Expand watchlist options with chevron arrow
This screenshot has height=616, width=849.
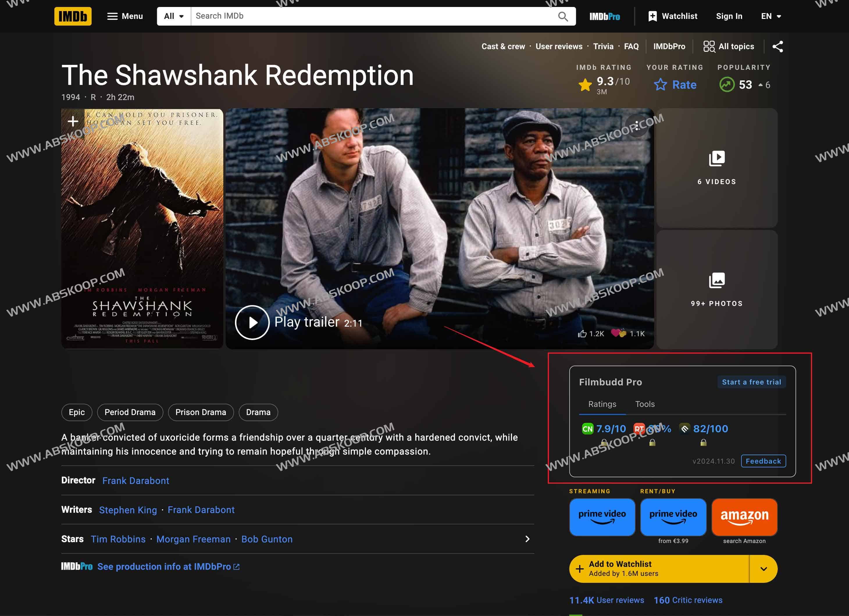coord(763,568)
